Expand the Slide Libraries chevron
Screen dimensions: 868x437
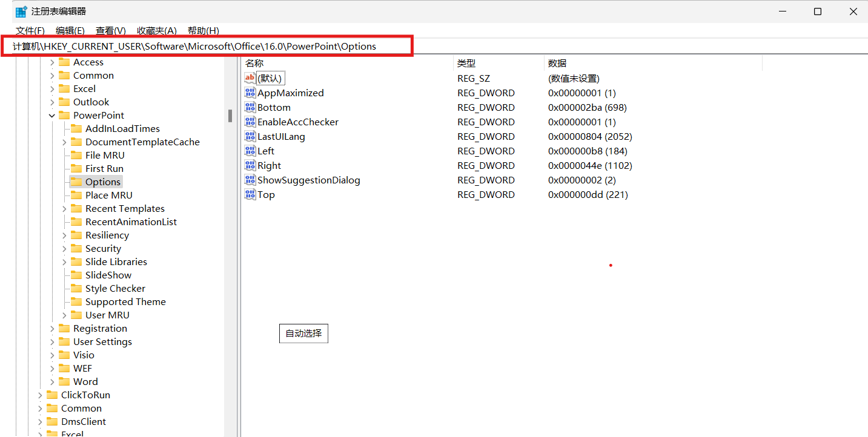coord(64,262)
